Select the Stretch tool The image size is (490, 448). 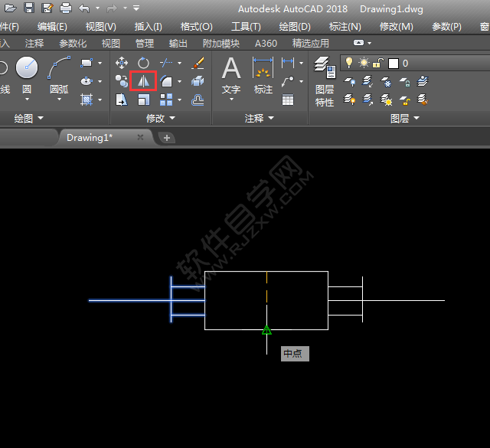(x=121, y=100)
